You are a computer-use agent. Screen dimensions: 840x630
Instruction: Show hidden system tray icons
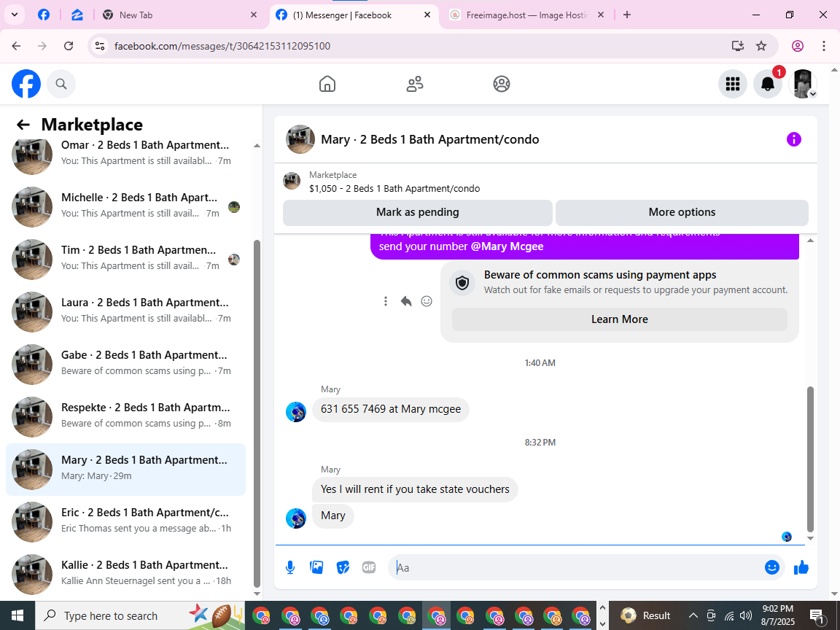click(x=693, y=615)
